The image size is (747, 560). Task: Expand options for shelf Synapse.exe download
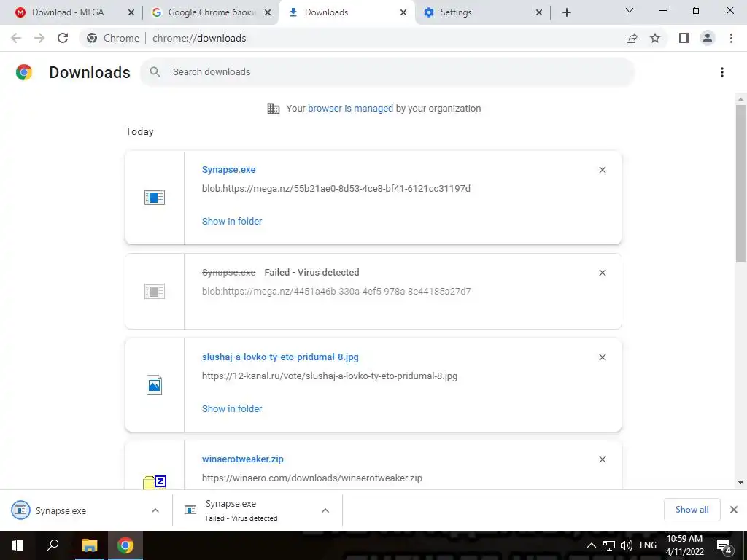pyautogui.click(x=155, y=510)
